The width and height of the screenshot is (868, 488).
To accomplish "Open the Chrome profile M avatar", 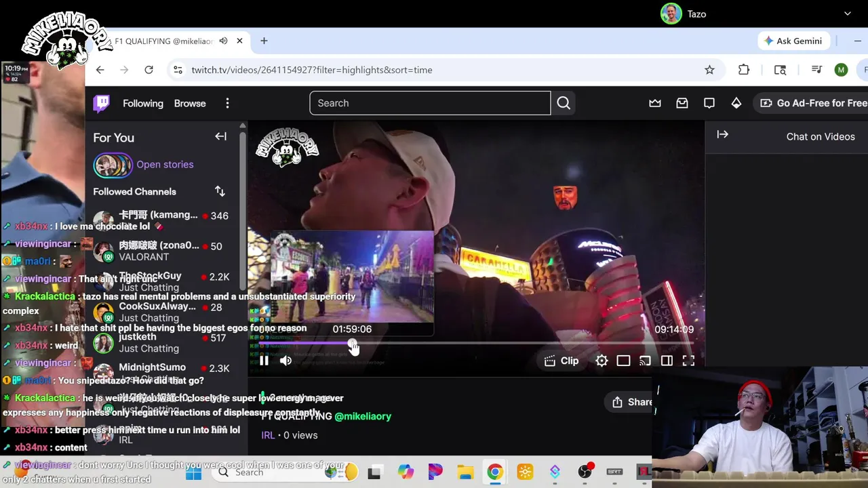I will 841,70.
